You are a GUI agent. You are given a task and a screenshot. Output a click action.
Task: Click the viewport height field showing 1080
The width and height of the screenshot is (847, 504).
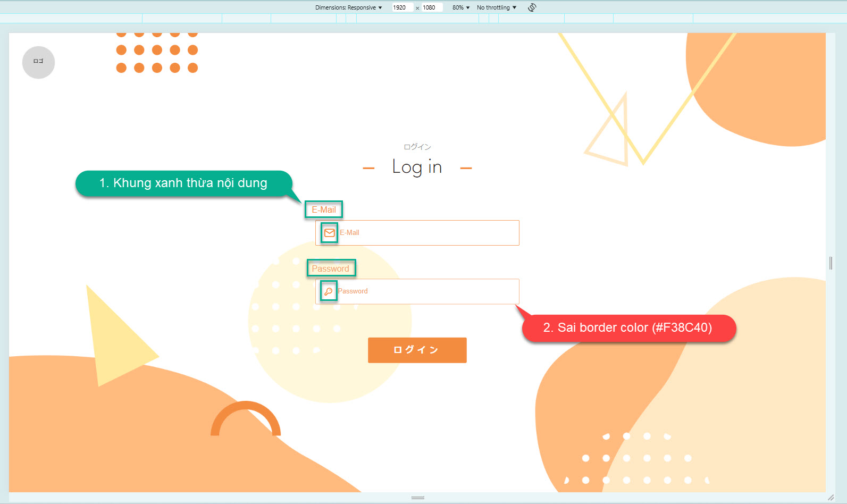coord(431,7)
